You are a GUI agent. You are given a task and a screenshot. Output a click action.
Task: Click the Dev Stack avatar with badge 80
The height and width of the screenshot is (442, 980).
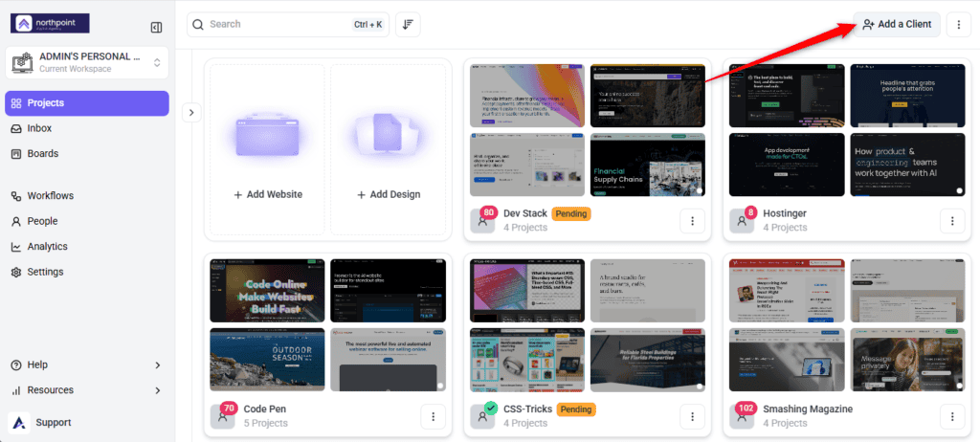tap(482, 221)
